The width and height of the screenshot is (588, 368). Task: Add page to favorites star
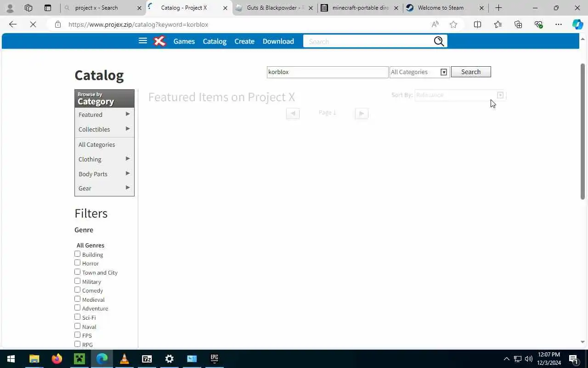(453, 24)
